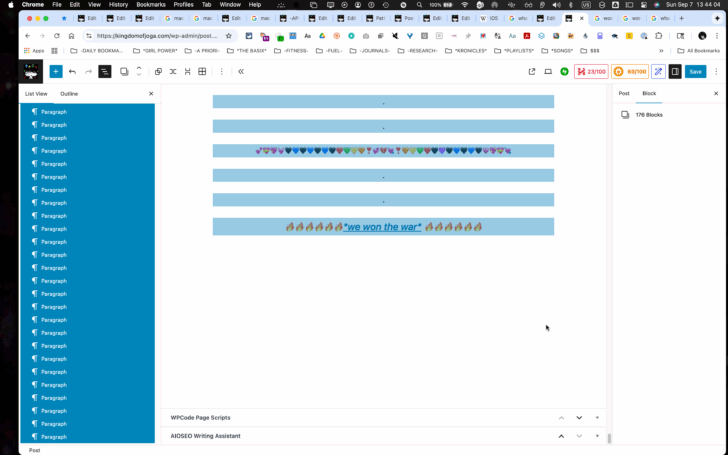Move AIOSEO Writing Assistant panel up
Image resolution: width=728 pixels, height=455 pixels.
(x=561, y=436)
